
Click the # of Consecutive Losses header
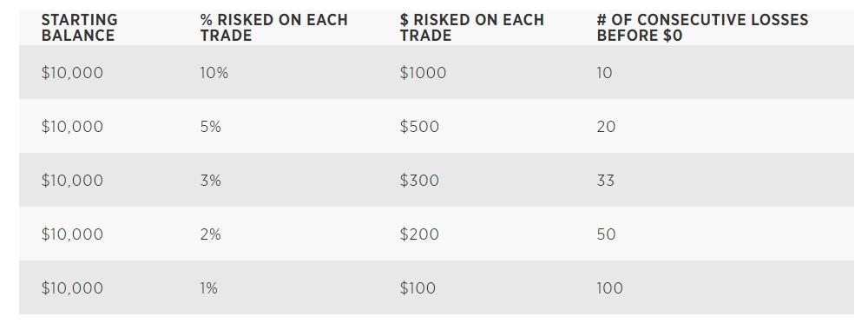click(x=702, y=28)
